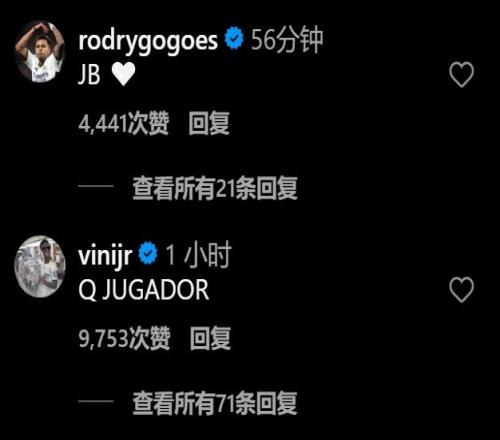Open the rodrygogoes username link
The height and width of the screenshot is (440, 500).
click(x=148, y=41)
